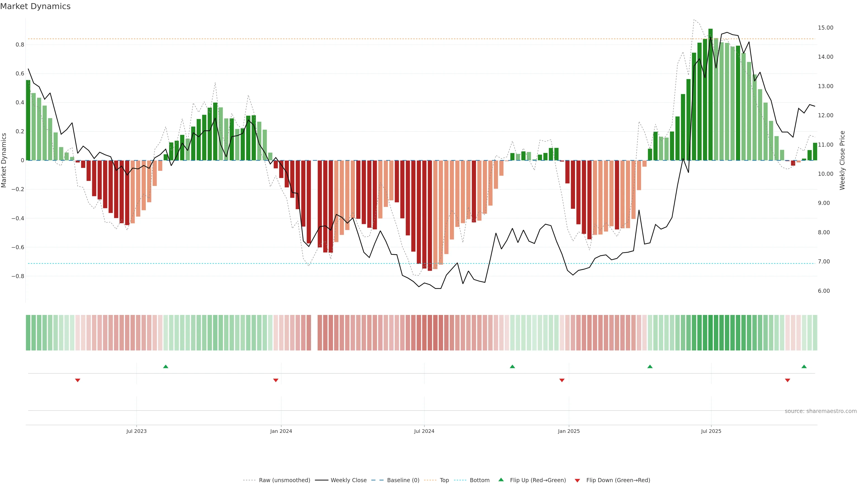The image size is (868, 488).
Task: Click the Flip Down (Green→Red) legend item
Action: click(x=618, y=480)
